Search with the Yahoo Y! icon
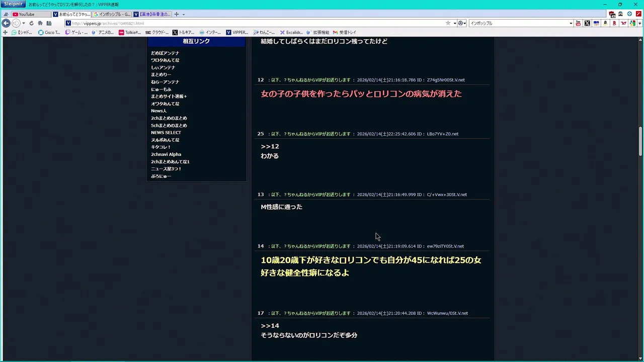The image size is (644, 362). (x=623, y=23)
